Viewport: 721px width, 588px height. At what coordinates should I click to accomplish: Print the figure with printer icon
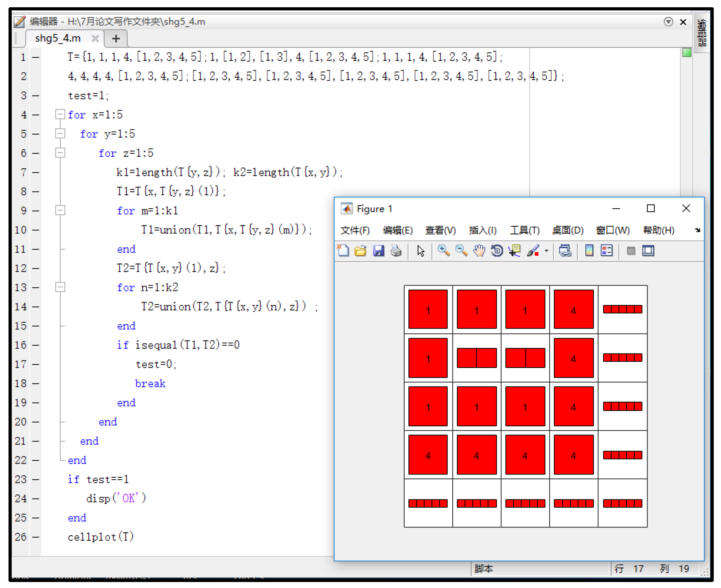pos(396,251)
